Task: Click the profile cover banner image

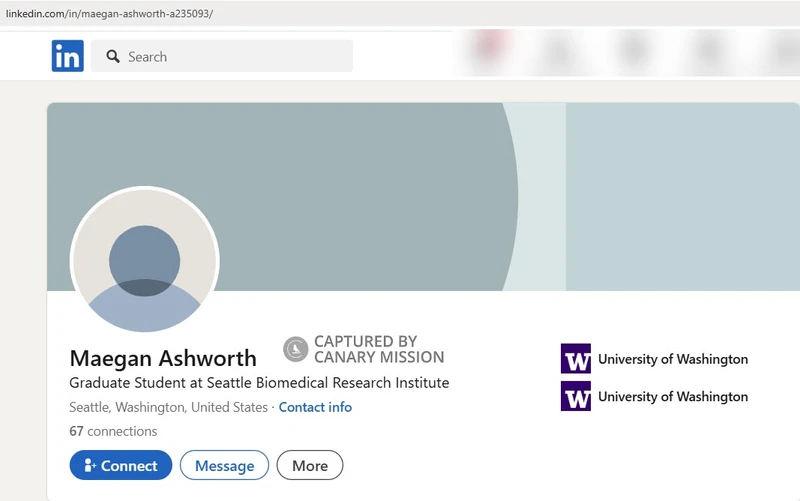Action: (x=423, y=196)
